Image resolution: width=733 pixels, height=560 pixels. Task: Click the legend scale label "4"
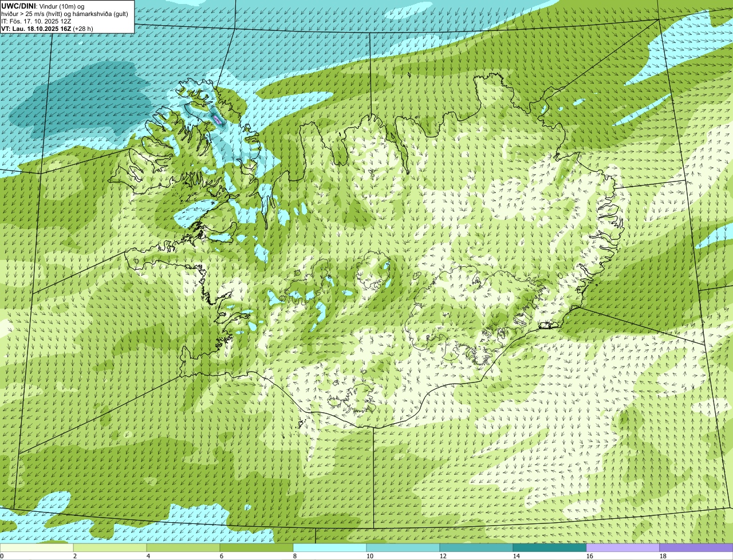coord(148,556)
